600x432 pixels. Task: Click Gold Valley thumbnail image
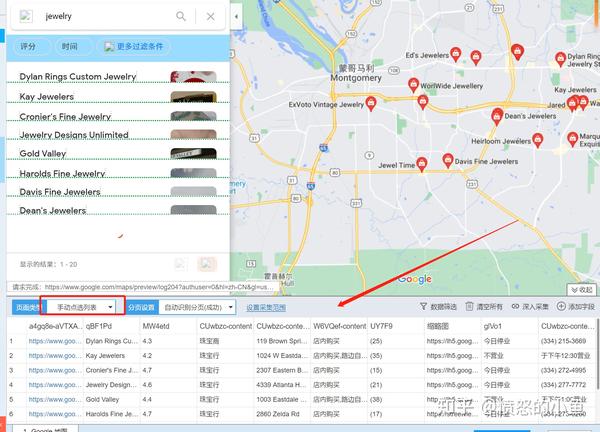[x=193, y=153]
